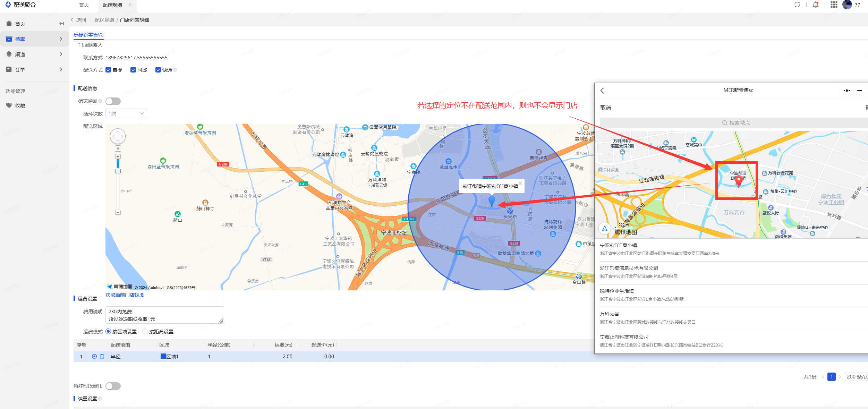Click the map zoom reset dot button
The height and width of the screenshot is (409, 868).
(118, 148)
